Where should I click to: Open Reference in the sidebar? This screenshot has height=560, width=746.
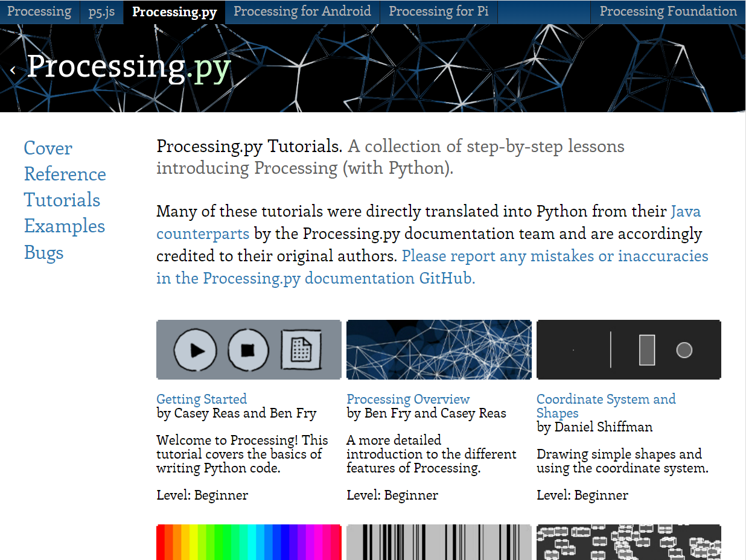pyautogui.click(x=65, y=174)
